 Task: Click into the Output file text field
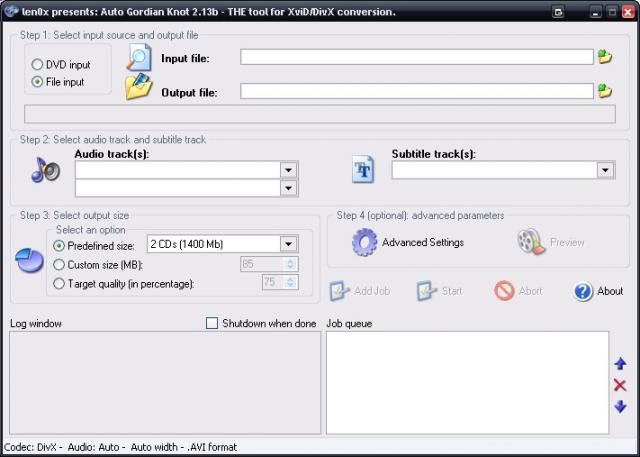[x=417, y=91]
